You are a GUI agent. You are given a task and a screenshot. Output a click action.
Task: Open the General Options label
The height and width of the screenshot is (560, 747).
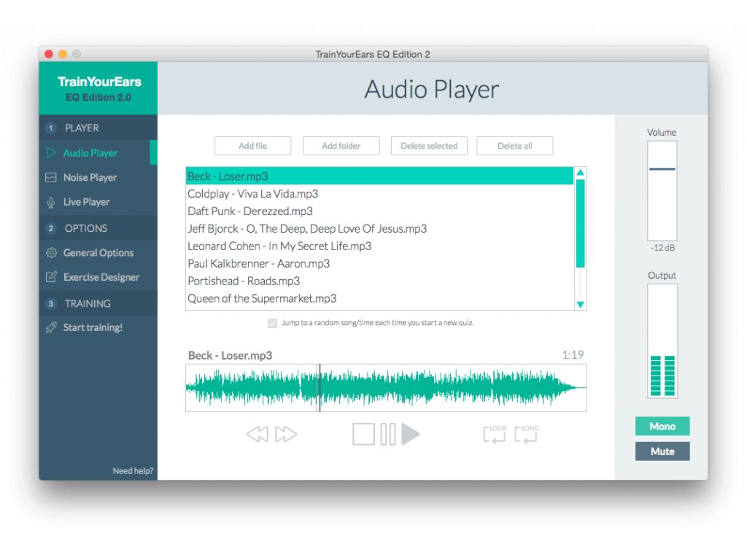pyautogui.click(x=98, y=253)
